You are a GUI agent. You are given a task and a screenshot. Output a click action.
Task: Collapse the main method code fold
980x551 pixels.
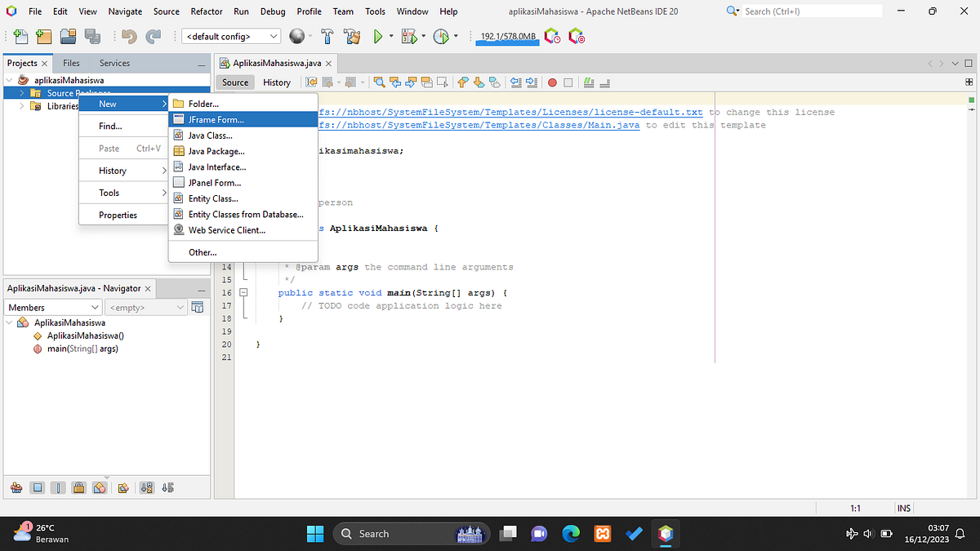coord(243,292)
